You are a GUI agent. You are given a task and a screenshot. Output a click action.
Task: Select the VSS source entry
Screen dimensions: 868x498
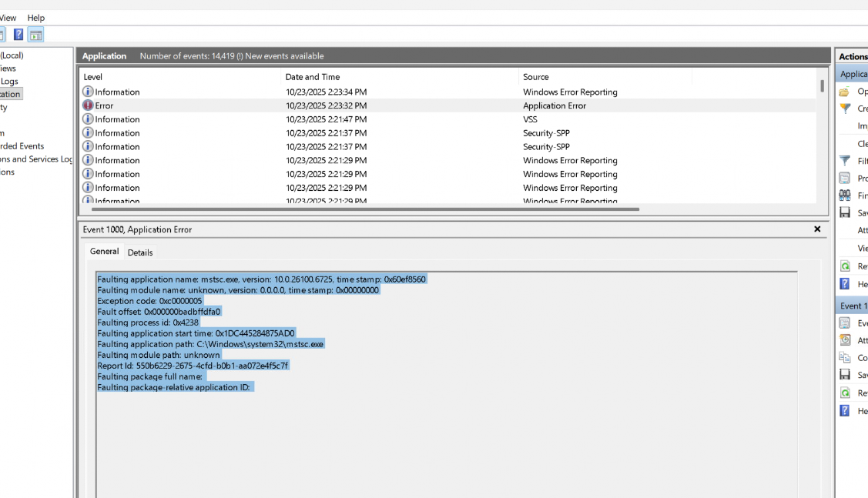(x=531, y=119)
